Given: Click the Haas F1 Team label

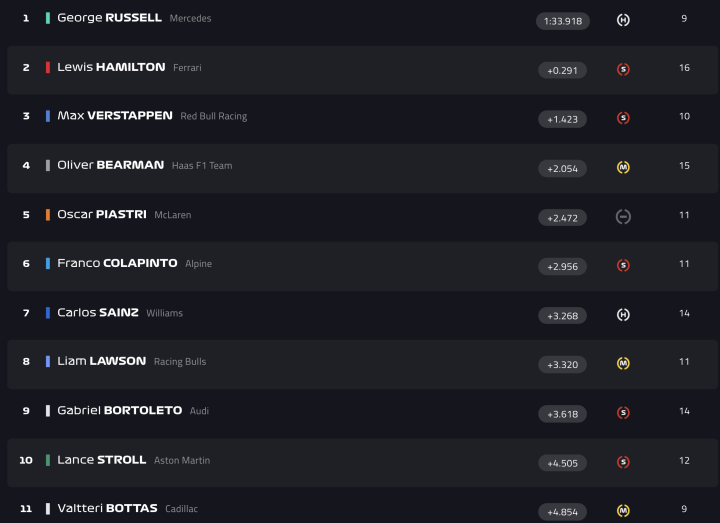Looking at the screenshot, I should [x=202, y=166].
